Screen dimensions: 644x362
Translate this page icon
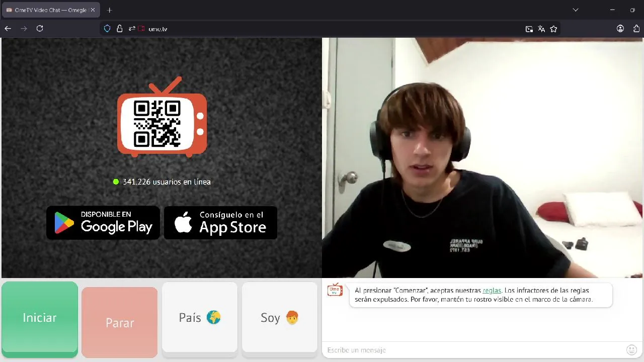pos(541,29)
